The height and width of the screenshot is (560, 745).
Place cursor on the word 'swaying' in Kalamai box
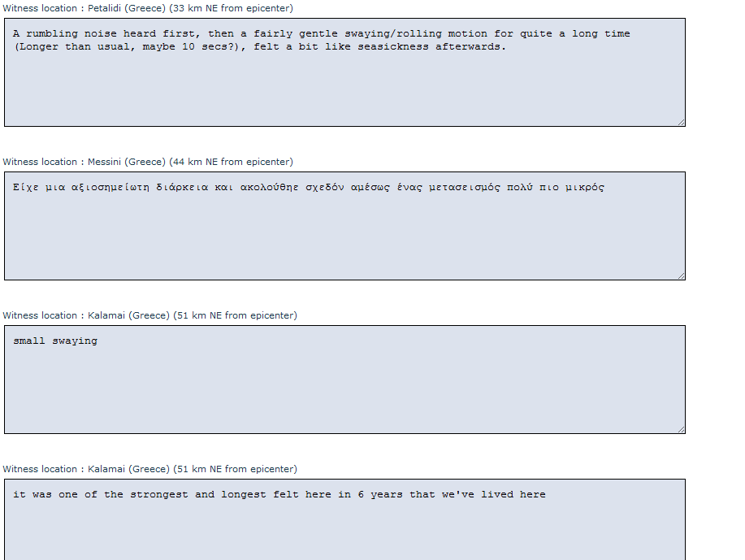click(75, 341)
